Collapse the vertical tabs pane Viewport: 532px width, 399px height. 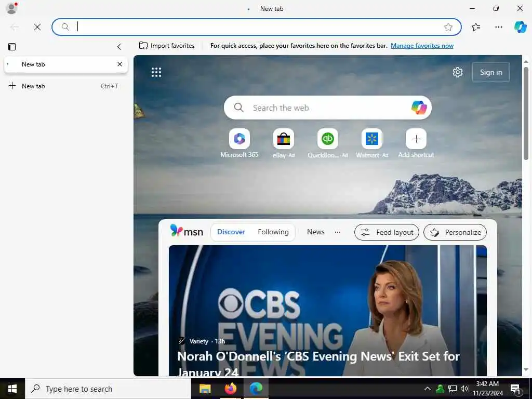click(x=119, y=46)
